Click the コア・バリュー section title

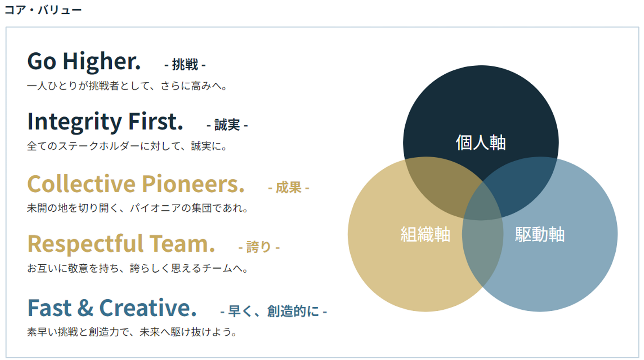point(43,10)
